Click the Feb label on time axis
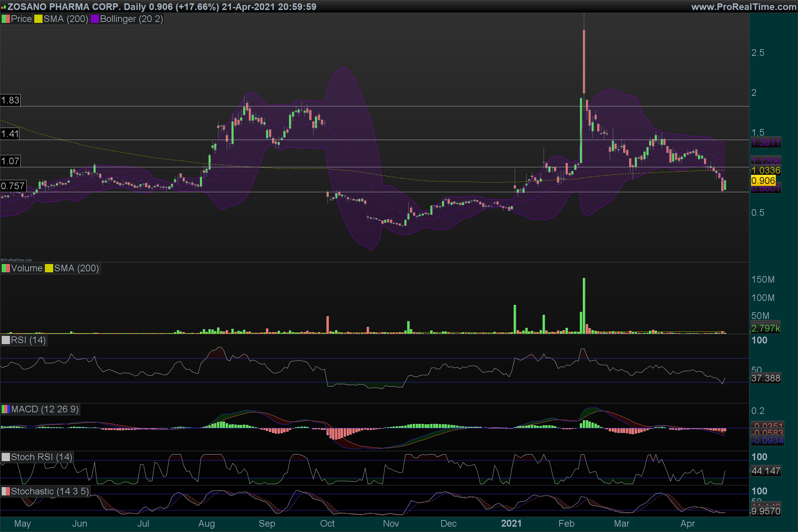 tap(566, 523)
